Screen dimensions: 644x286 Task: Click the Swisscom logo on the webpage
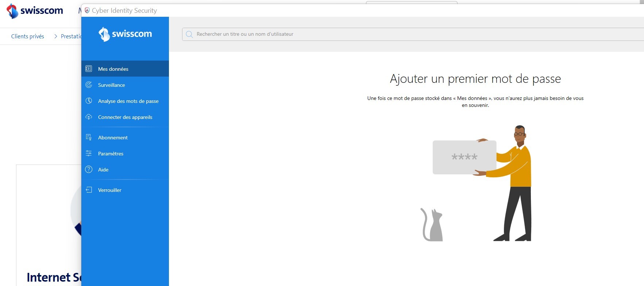(35, 11)
